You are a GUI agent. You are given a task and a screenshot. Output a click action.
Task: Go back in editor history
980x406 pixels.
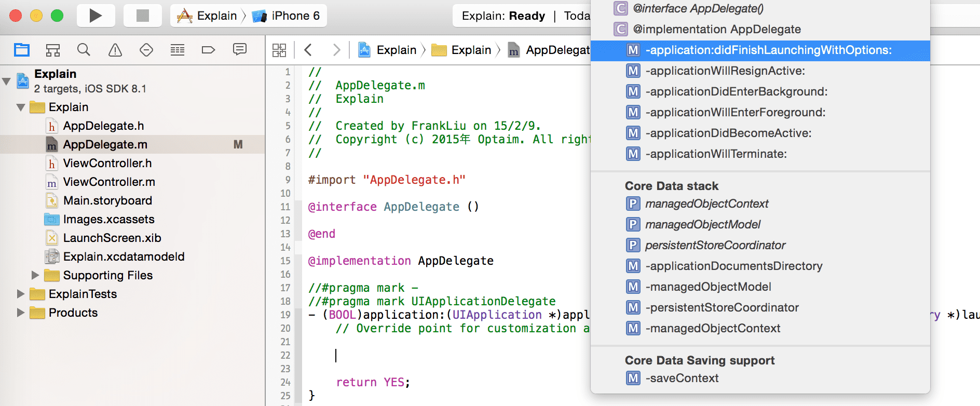(308, 50)
